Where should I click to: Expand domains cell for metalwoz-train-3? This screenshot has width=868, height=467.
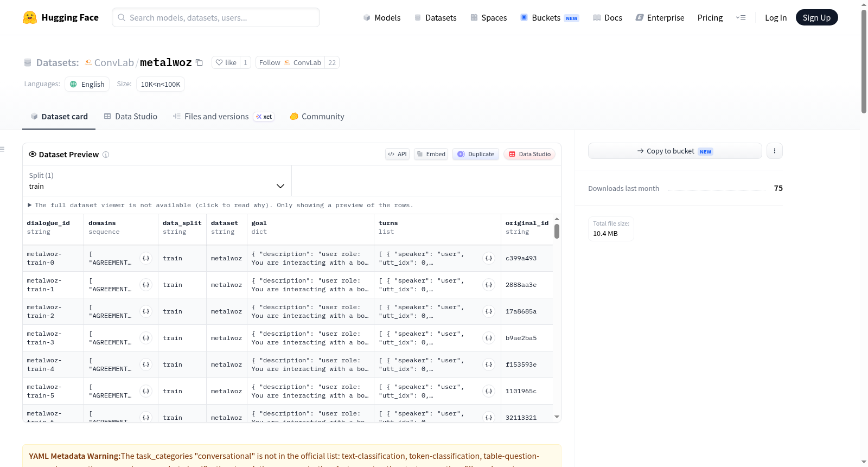(x=146, y=338)
